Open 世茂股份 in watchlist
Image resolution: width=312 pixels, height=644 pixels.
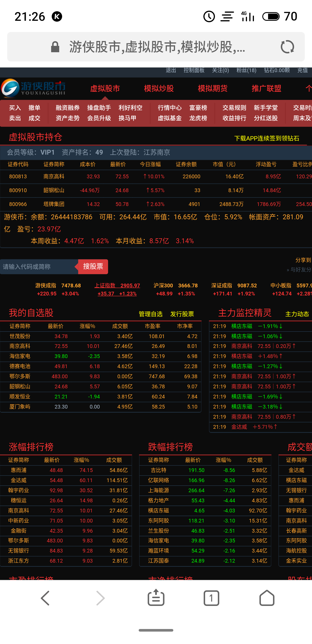click(x=20, y=336)
